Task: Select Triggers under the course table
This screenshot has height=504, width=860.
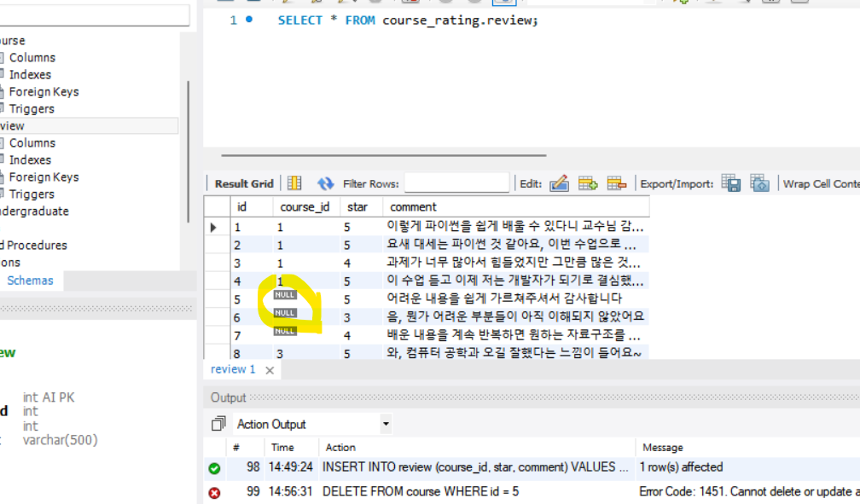Action: 32,108
